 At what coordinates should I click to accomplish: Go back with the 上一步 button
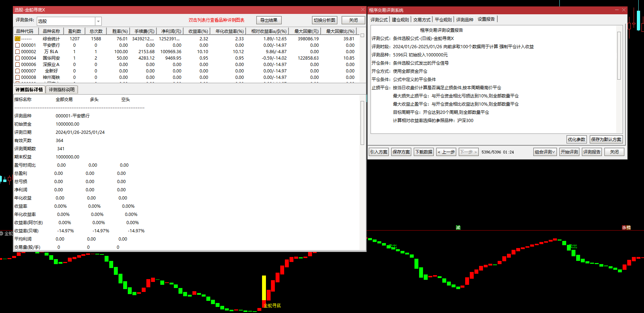(446, 152)
